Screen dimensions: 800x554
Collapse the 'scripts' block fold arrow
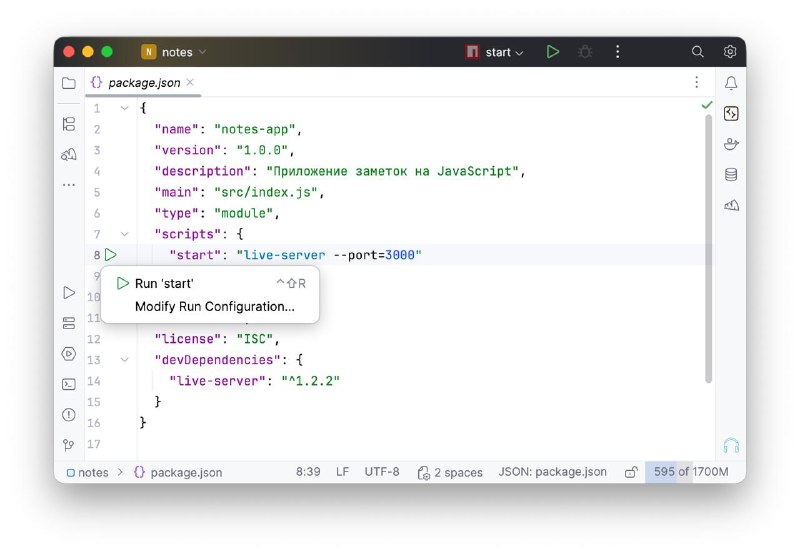(x=124, y=234)
